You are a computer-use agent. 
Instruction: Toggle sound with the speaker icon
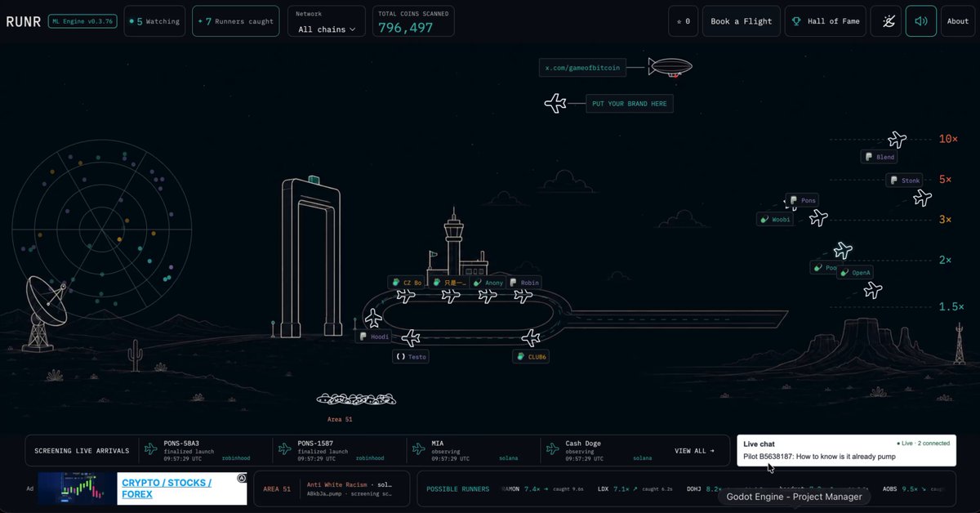920,21
